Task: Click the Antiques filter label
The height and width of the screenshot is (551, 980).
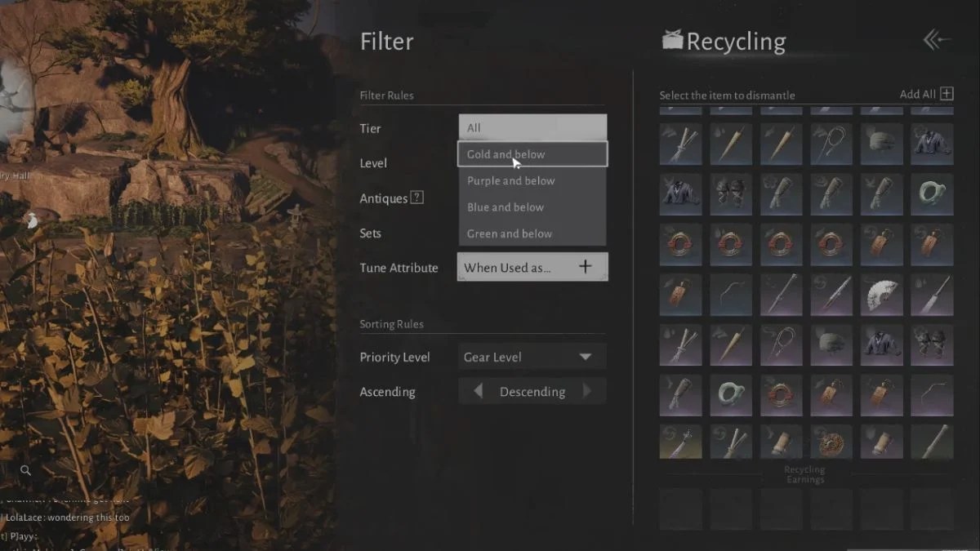Action: click(384, 198)
